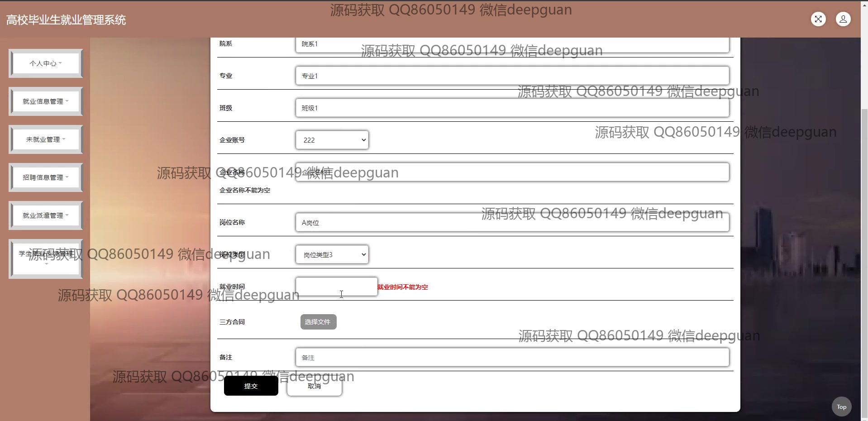Viewport: 868px width, 421px height.
Task: Click the 提交 submit button
Action: (251, 386)
